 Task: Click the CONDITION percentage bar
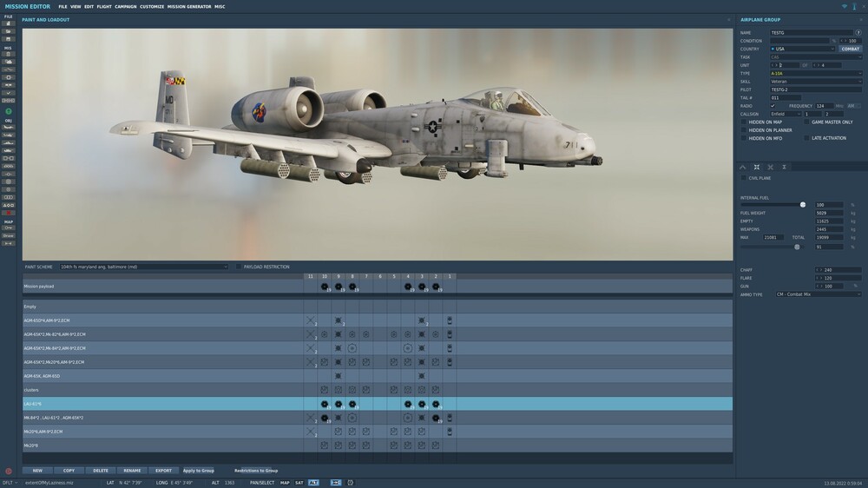(x=799, y=41)
